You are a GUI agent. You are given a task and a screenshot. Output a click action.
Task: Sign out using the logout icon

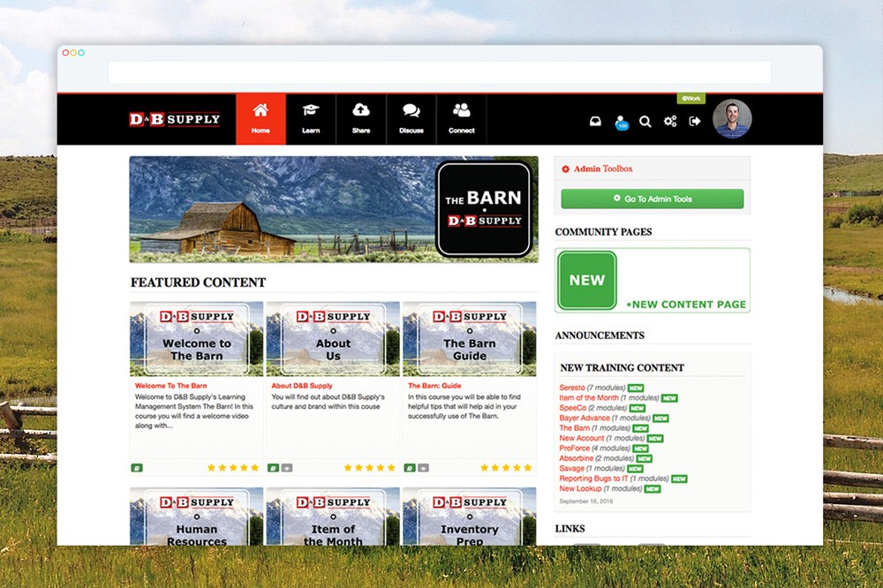pyautogui.click(x=694, y=121)
